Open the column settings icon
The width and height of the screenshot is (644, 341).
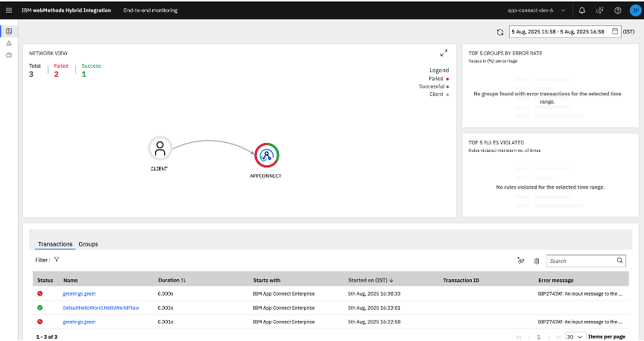(537, 261)
